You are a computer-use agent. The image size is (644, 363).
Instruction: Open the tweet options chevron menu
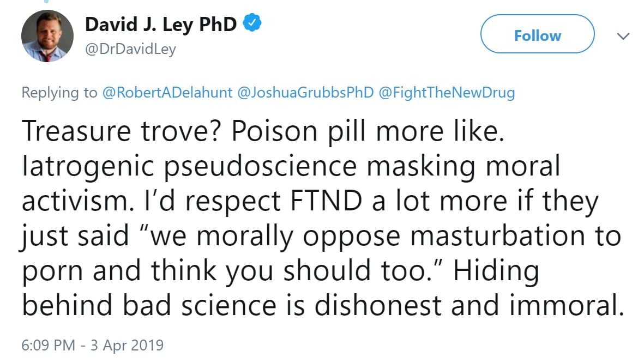[x=623, y=36]
